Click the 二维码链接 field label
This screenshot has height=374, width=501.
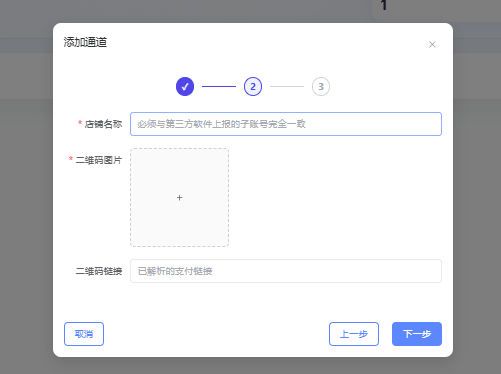coord(99,271)
